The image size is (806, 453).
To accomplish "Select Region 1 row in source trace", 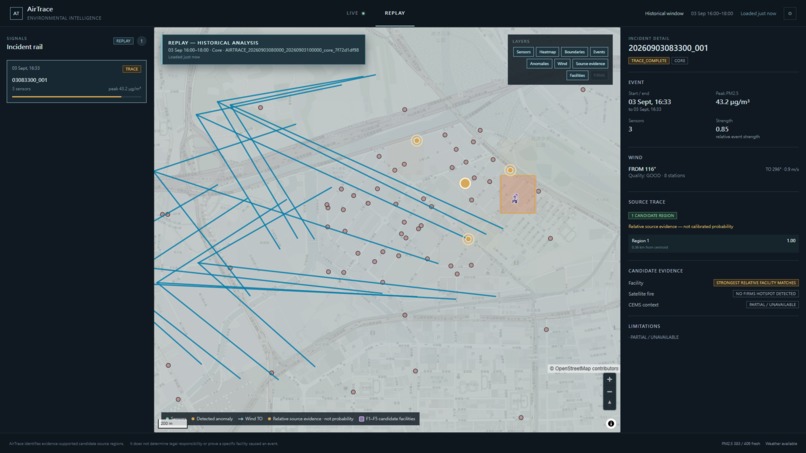I will click(713, 244).
